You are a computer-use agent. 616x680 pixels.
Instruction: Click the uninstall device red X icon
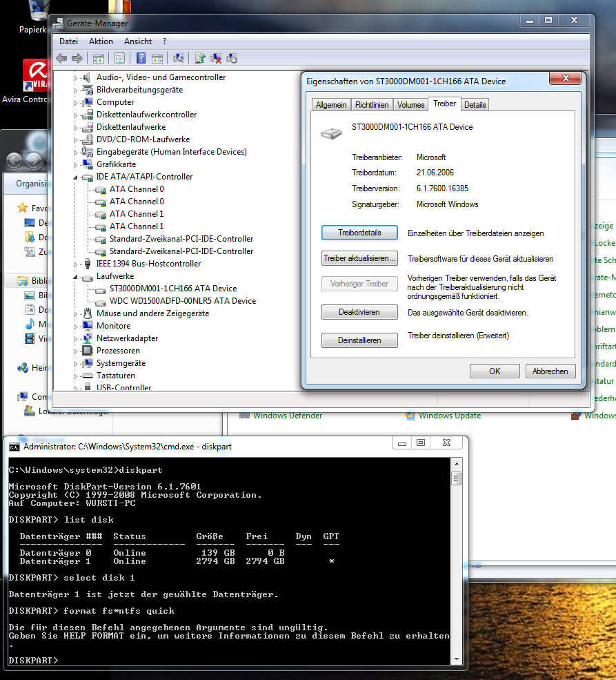coord(216,58)
